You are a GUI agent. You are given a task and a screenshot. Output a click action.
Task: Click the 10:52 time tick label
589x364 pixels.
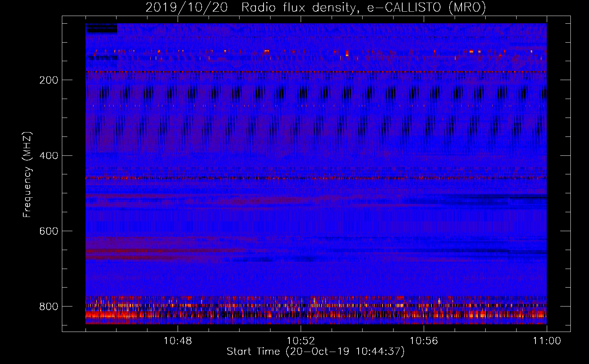pos(301,341)
